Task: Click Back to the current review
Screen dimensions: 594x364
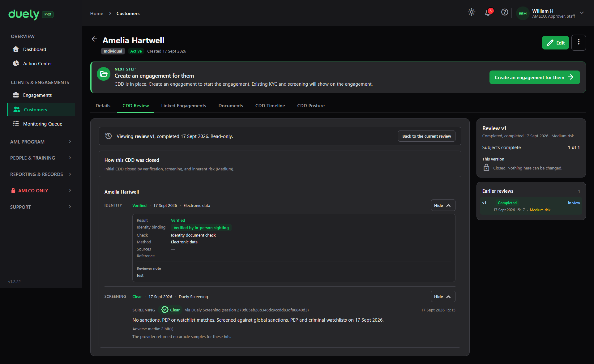Action: (x=426, y=136)
